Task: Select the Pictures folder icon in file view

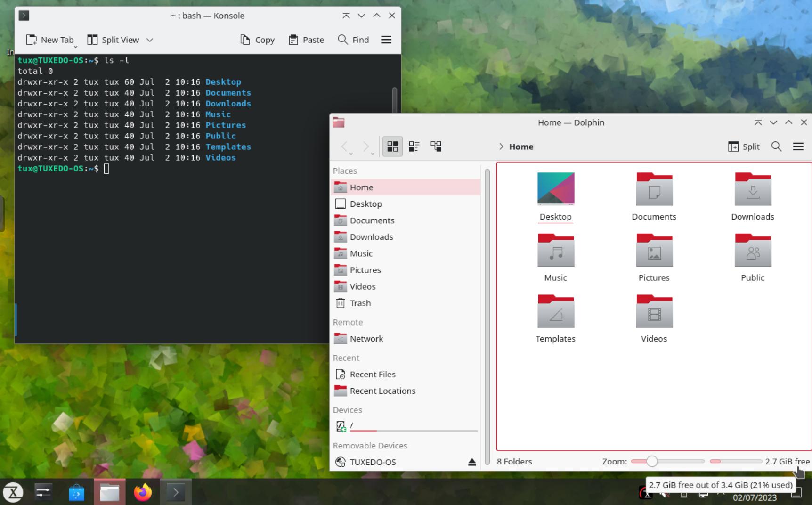Action: pyautogui.click(x=654, y=250)
